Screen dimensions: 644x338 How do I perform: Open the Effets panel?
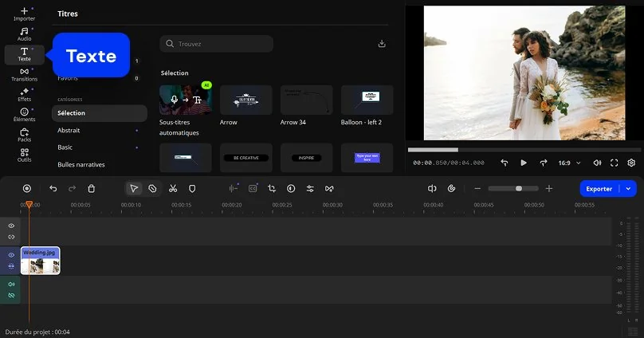pos(24,94)
